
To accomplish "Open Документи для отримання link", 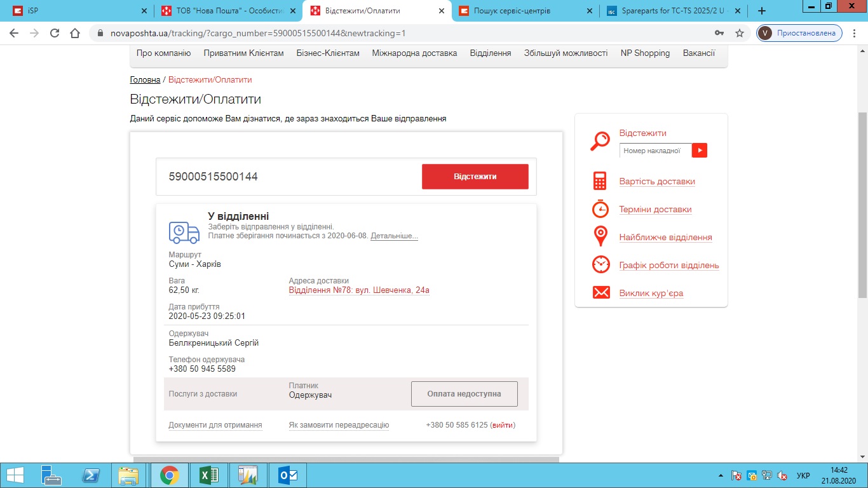I will point(215,425).
